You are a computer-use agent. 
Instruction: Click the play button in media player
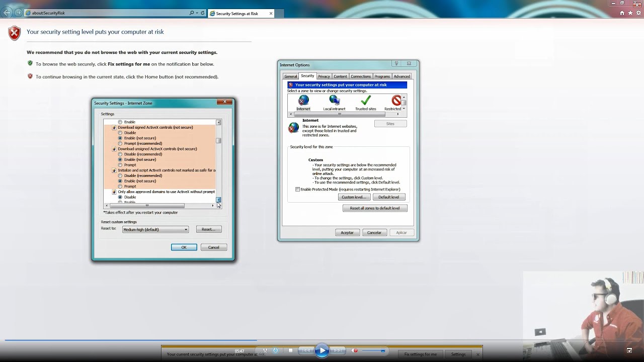[322, 350]
